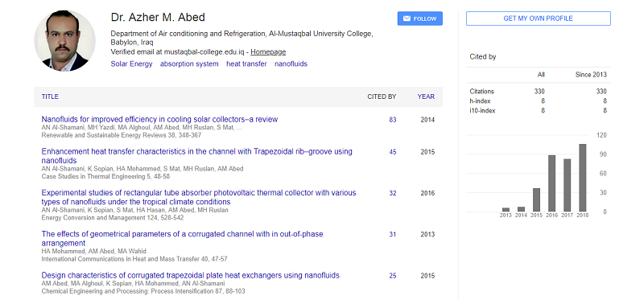Select the absorption system interest tag
The width and height of the screenshot is (644, 300).
189,64
